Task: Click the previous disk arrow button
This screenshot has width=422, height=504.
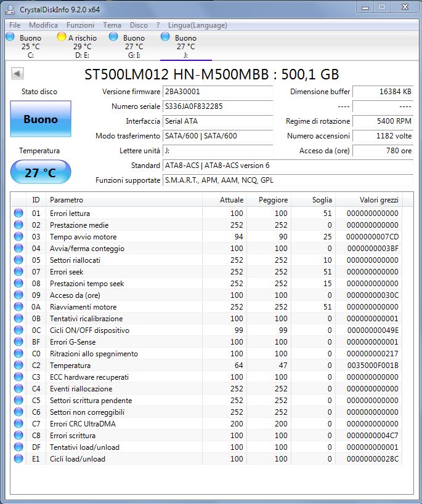Action: point(17,74)
